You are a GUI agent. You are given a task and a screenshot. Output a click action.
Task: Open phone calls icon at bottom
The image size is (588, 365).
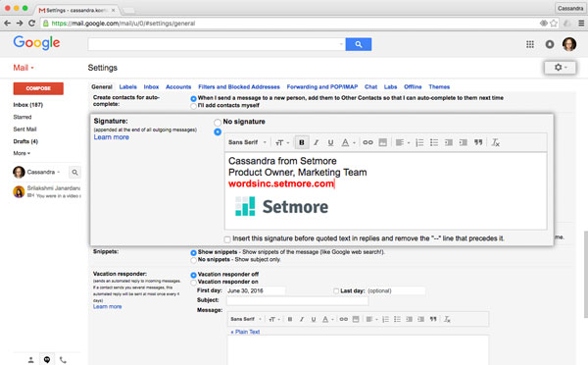coord(63,360)
